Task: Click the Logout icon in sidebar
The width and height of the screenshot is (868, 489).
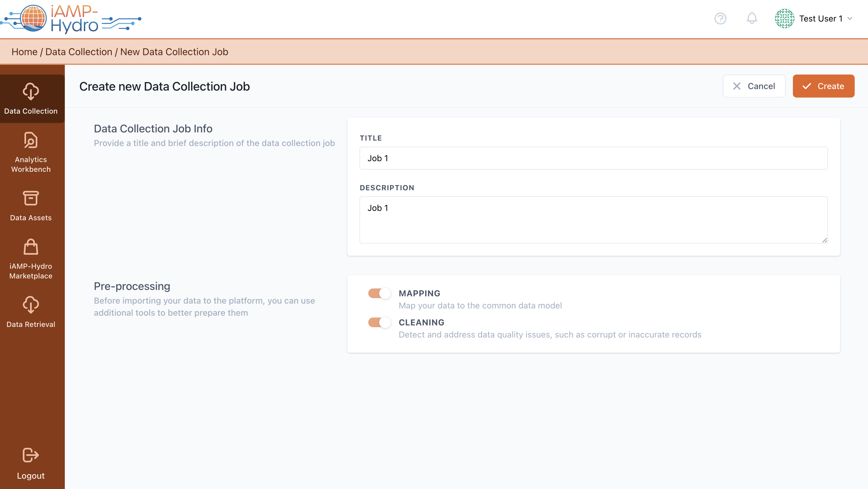Action: click(31, 455)
